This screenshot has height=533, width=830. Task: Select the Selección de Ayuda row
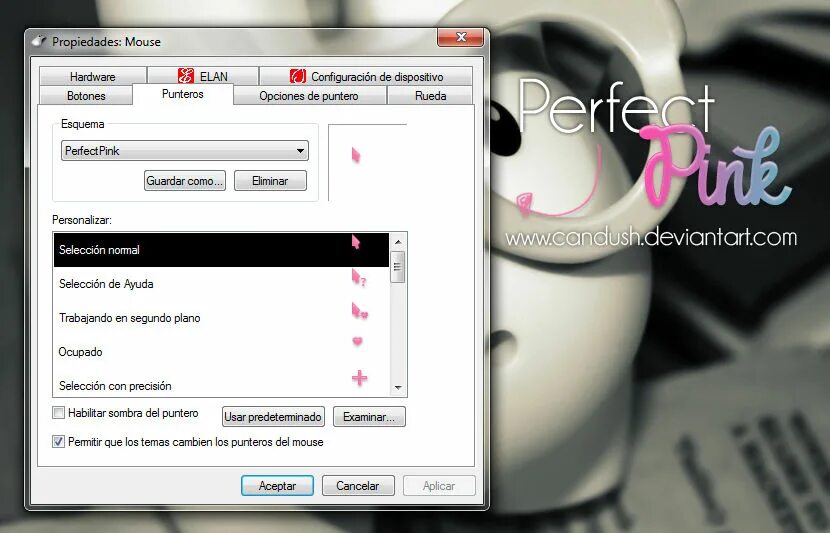point(221,284)
